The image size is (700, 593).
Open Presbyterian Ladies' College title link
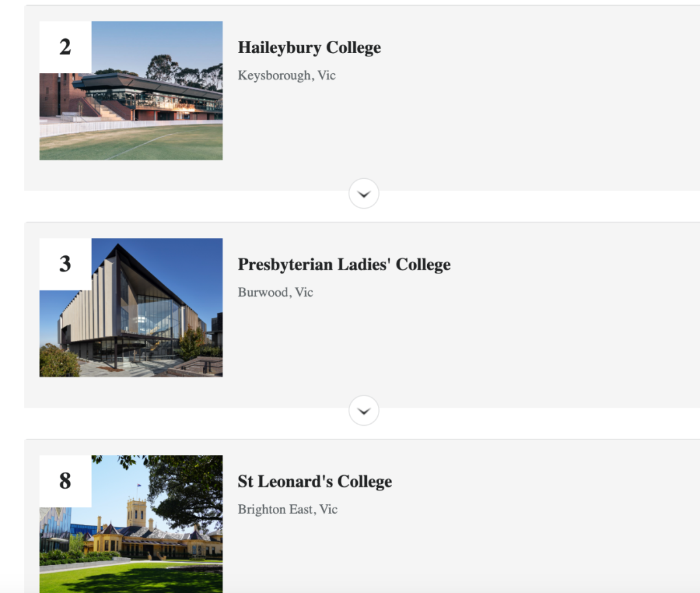pos(344,264)
